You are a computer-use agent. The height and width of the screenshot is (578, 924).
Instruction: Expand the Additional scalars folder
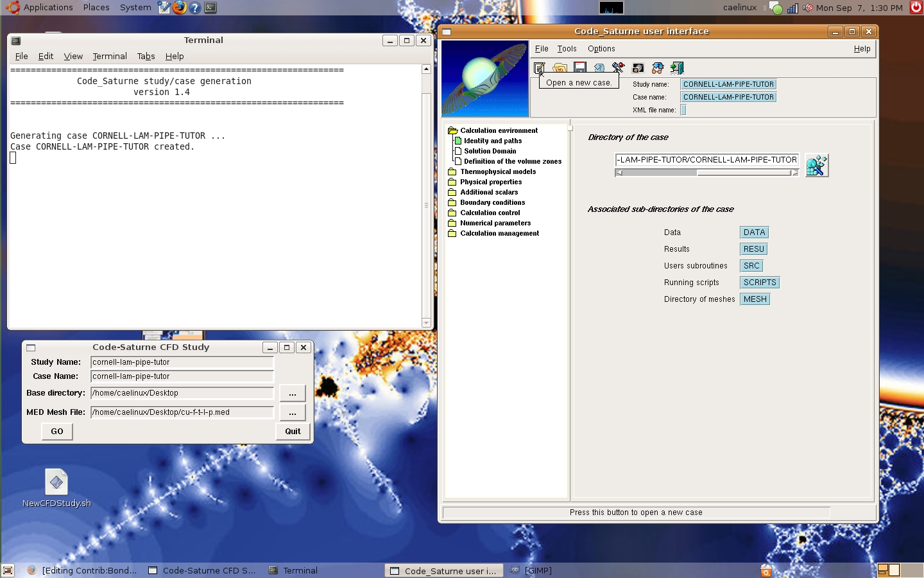pyautogui.click(x=452, y=192)
